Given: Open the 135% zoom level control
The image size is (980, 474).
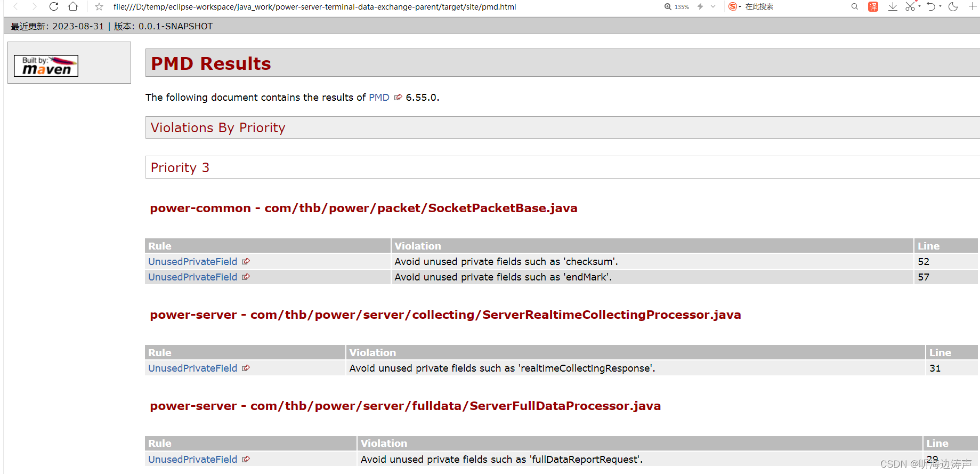Looking at the screenshot, I should [677, 7].
